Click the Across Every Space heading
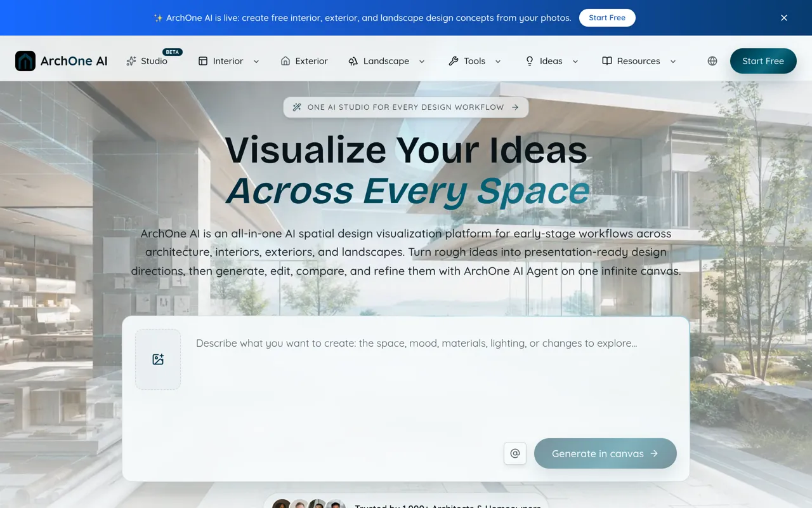Viewport: 812px width, 508px height. [x=408, y=191]
